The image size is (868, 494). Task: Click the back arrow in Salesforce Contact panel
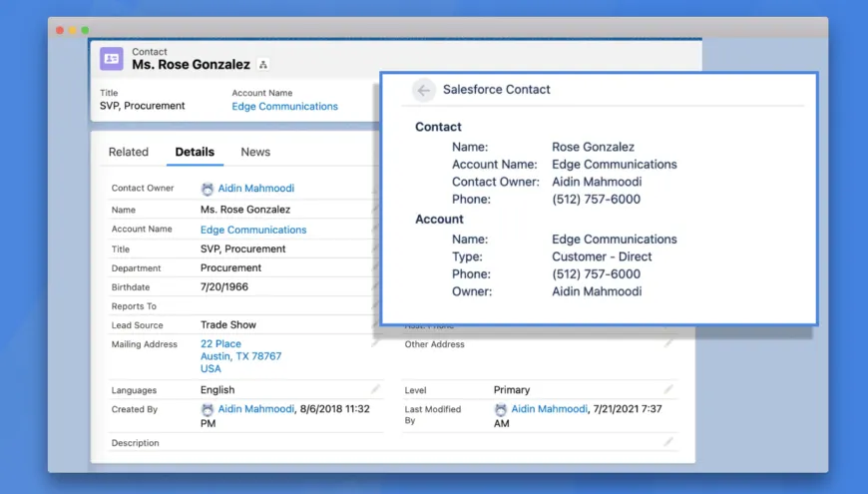point(424,90)
